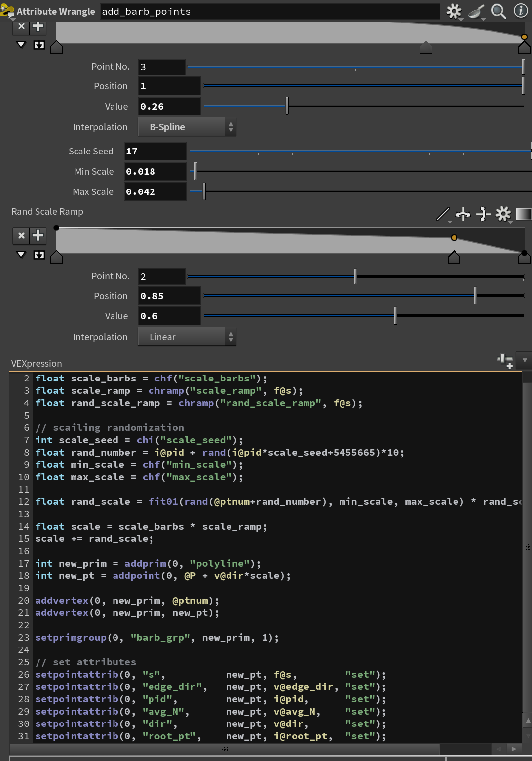Click the complement ramp icon of Rand Scale Ramp
Screen dimensions: 532x761
pos(483,214)
